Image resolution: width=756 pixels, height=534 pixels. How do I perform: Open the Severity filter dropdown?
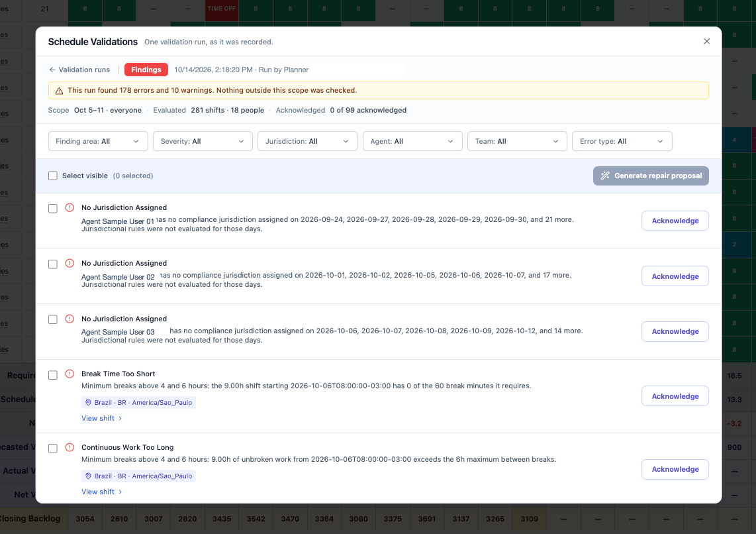[203, 141]
